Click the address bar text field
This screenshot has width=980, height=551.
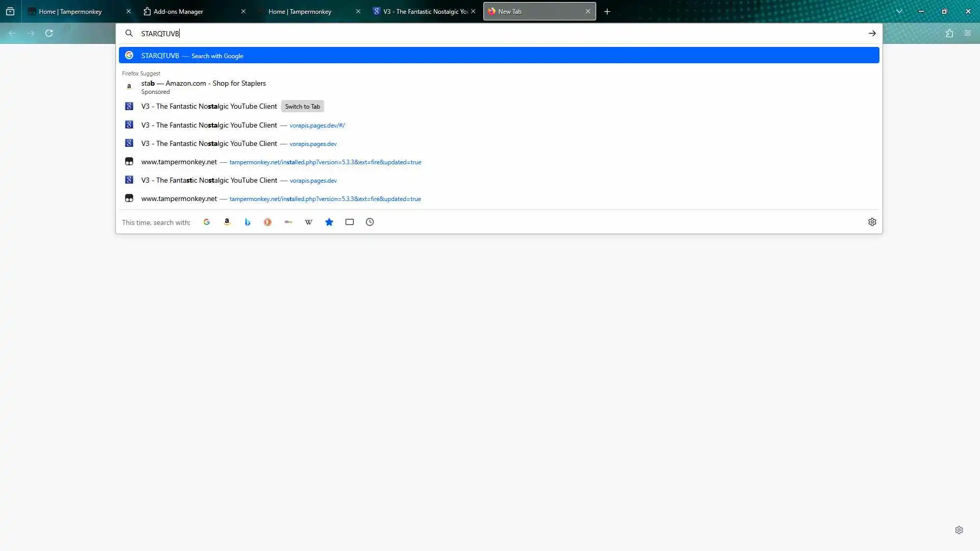tap(459, 33)
